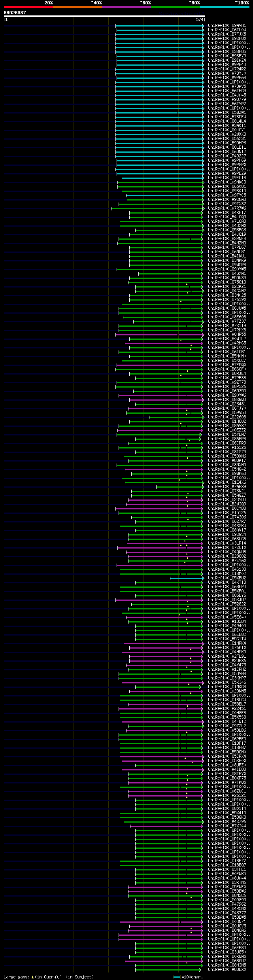
Task: Select hit label UniRef100_C6TL04
Action: [x=227, y=30]
